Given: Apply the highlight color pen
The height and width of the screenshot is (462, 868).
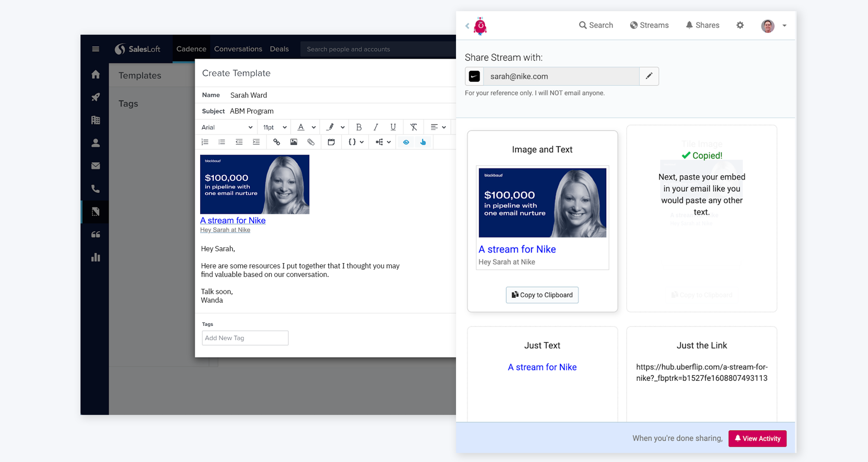Looking at the screenshot, I should (330, 127).
